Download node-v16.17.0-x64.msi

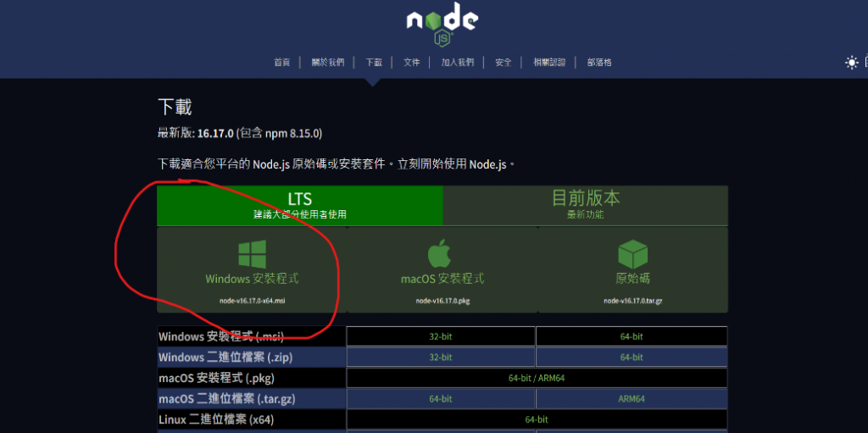tap(253, 301)
